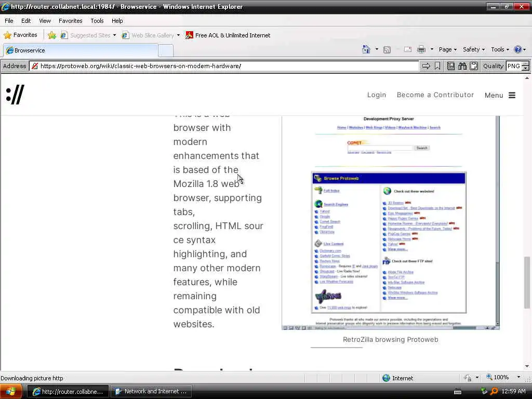Click the Home icon in command bar

(366, 49)
